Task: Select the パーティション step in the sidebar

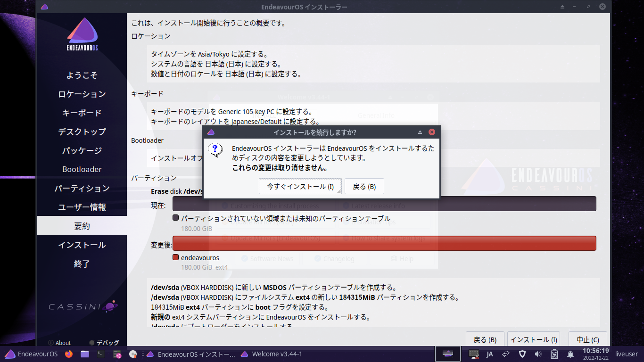Action: (x=82, y=189)
